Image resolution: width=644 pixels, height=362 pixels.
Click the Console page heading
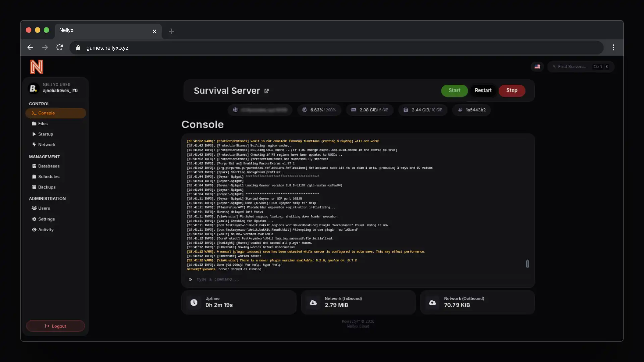click(x=203, y=125)
